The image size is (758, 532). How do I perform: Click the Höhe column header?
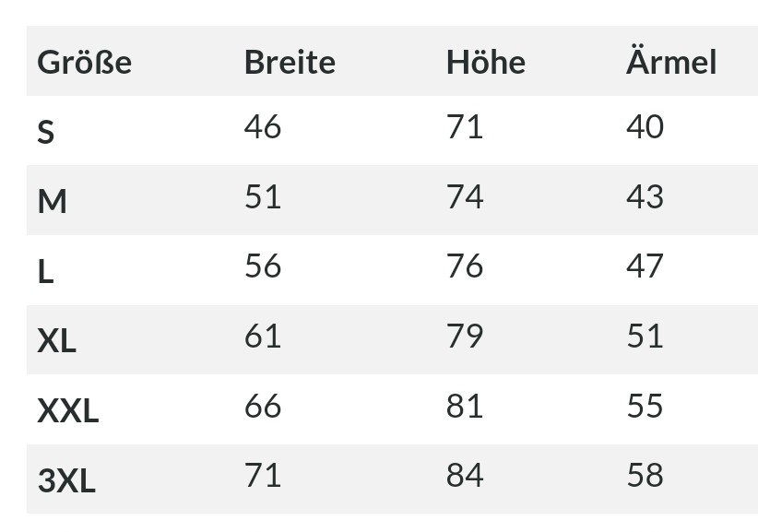pyautogui.click(x=485, y=62)
